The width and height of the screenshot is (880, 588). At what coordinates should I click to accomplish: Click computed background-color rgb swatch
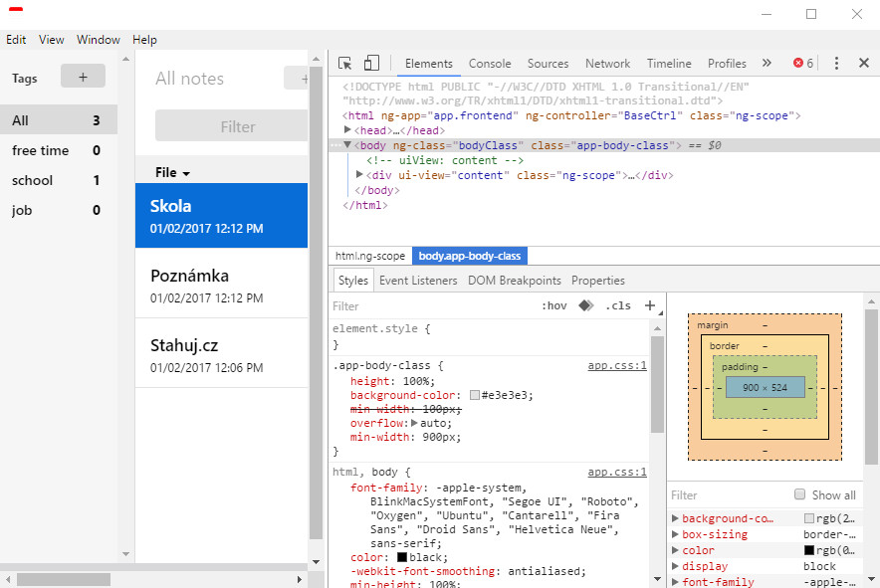[808, 518]
